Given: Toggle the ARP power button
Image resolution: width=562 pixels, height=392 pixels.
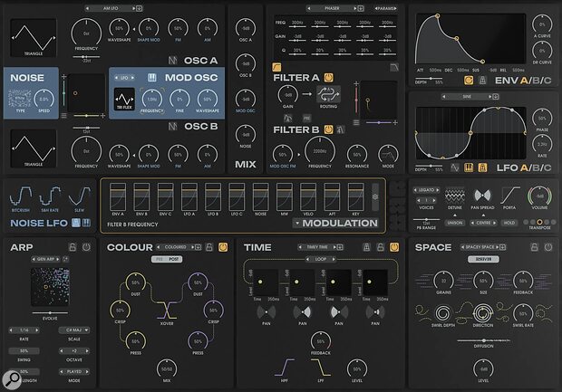Looking at the screenshot, I should point(86,247).
